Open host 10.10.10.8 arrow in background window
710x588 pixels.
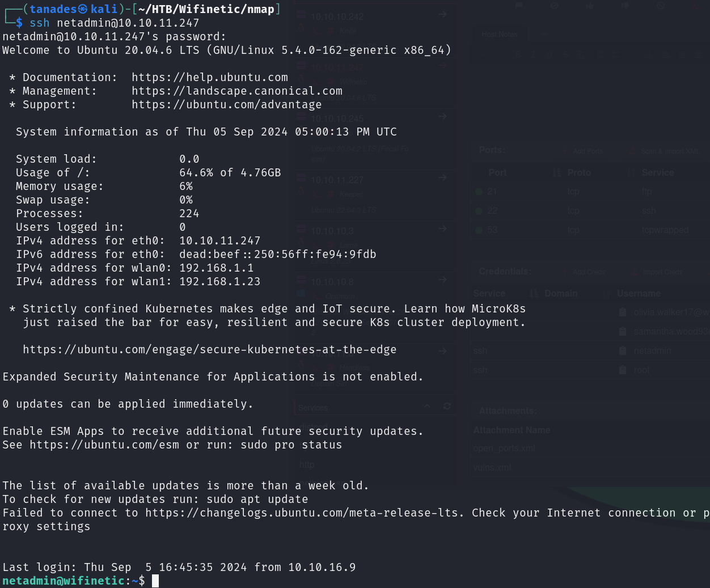coord(442,280)
